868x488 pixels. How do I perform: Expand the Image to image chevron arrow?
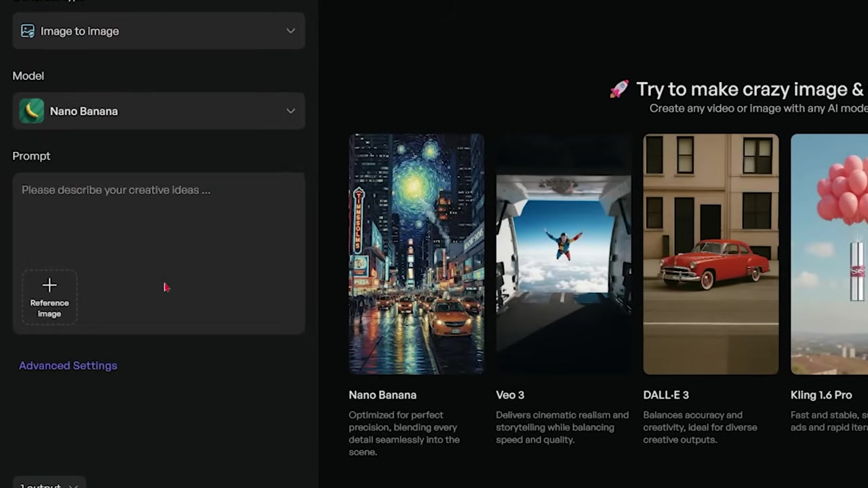290,31
